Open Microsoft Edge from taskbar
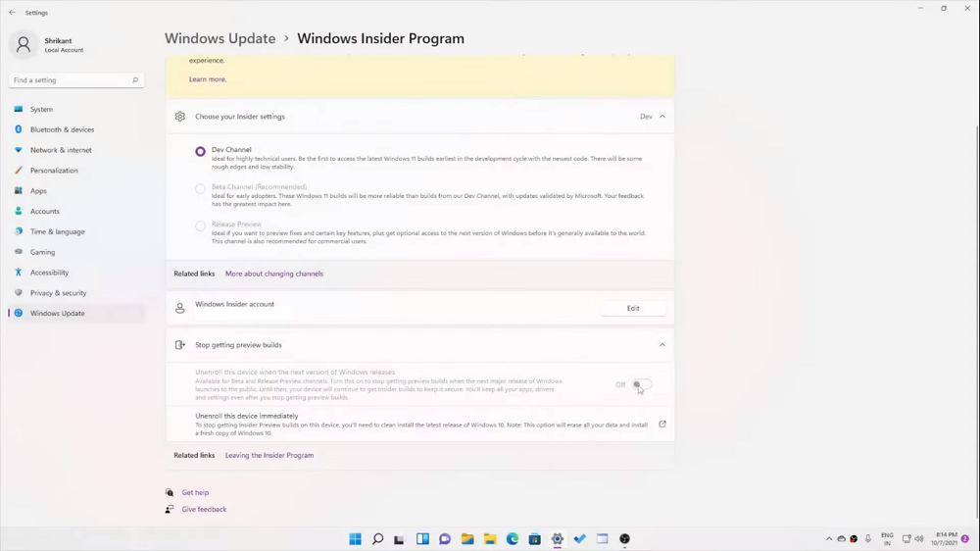980x551 pixels. tap(513, 539)
